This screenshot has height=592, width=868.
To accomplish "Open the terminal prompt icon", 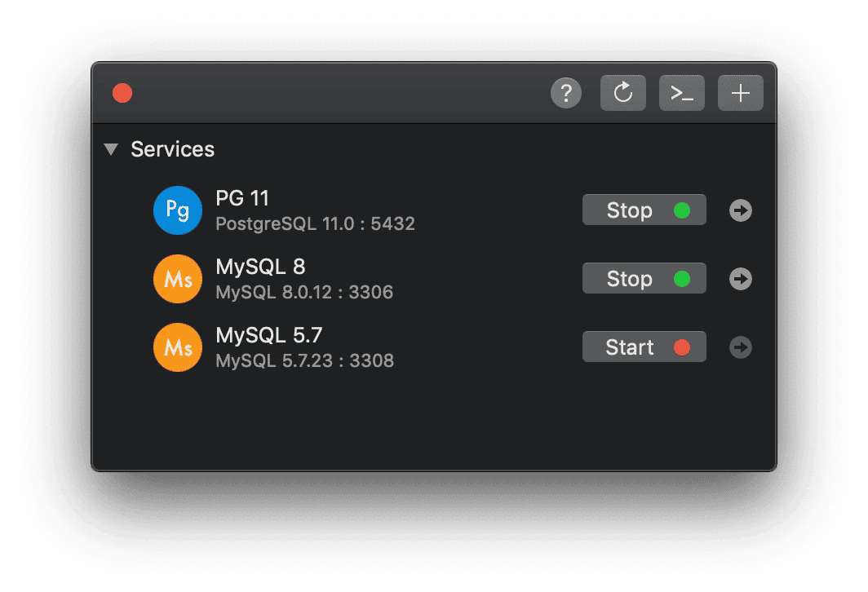I will [682, 93].
